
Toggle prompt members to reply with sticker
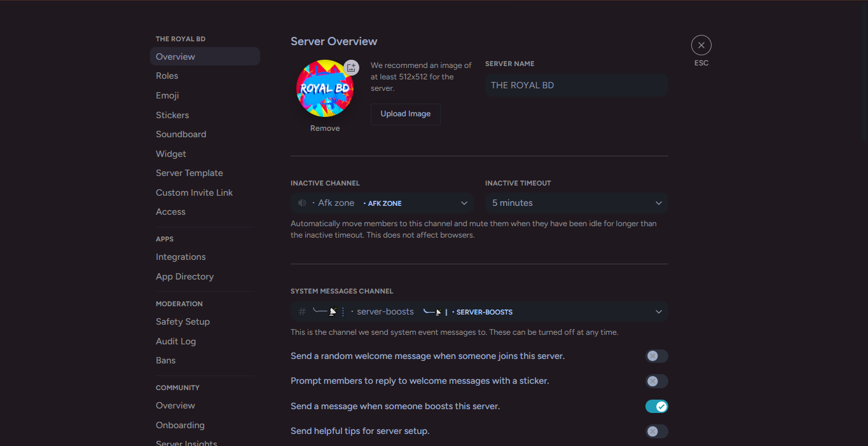(657, 381)
